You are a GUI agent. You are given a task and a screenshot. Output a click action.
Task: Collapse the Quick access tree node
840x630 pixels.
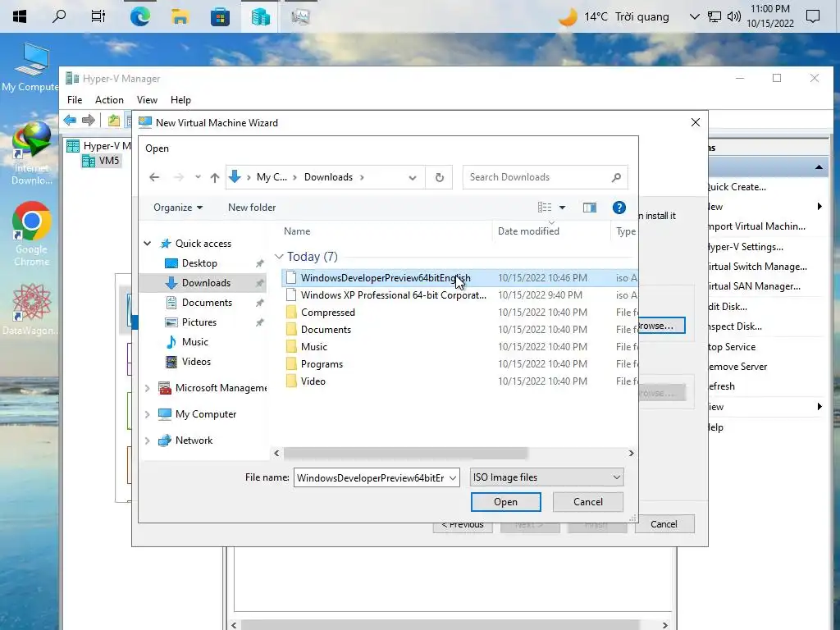(148, 244)
